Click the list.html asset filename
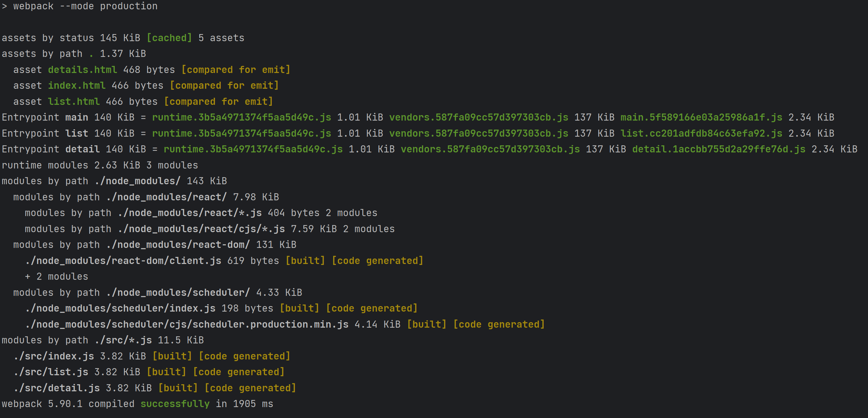 (74, 102)
